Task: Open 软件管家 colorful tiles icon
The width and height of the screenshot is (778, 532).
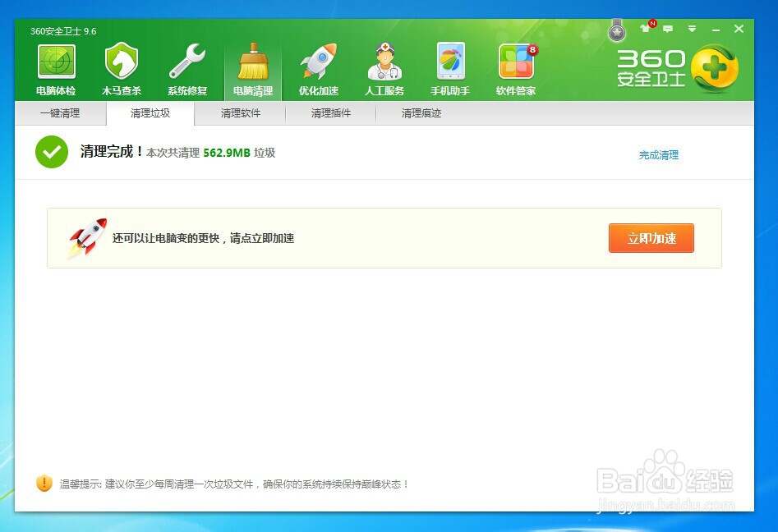Action: (x=517, y=62)
